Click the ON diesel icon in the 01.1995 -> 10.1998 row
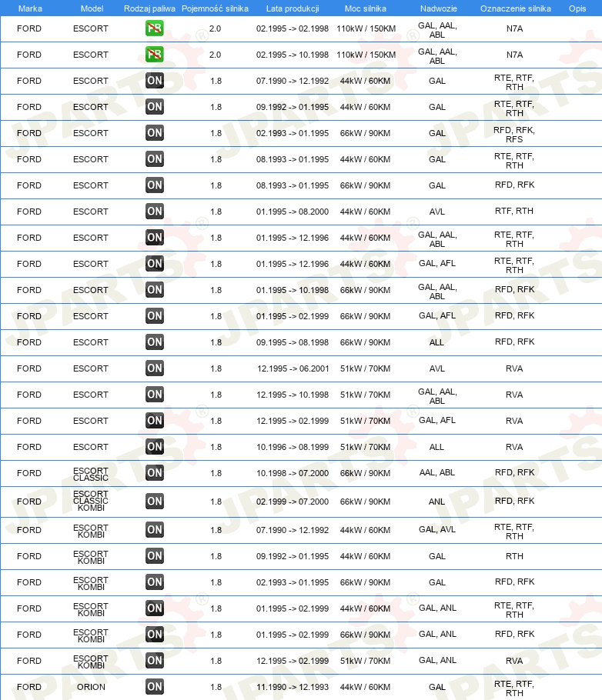602x700 pixels. 155,290
